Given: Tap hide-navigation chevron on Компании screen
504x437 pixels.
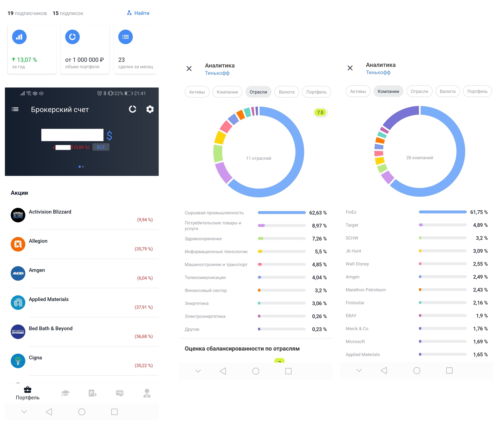Looking at the screenshot, I should 359,371.
